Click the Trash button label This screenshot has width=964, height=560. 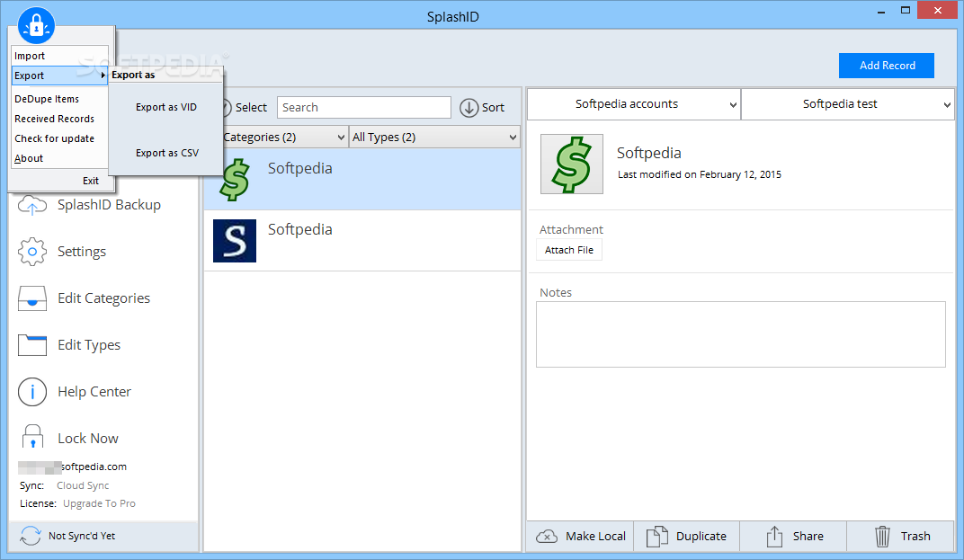click(x=915, y=536)
